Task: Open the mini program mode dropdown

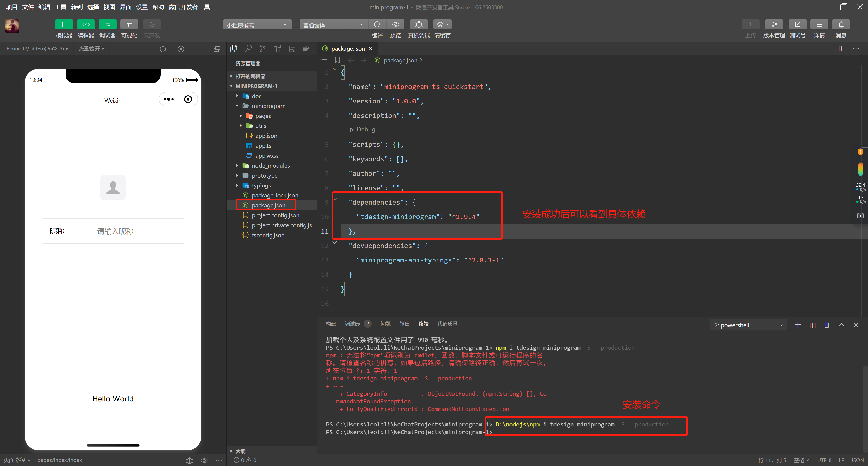Action: [257, 25]
